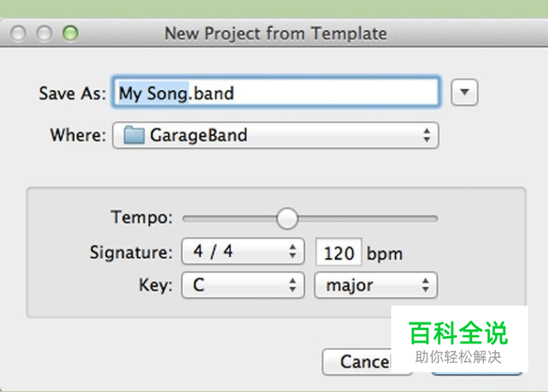Click the Tempo slider knob

[x=287, y=218]
